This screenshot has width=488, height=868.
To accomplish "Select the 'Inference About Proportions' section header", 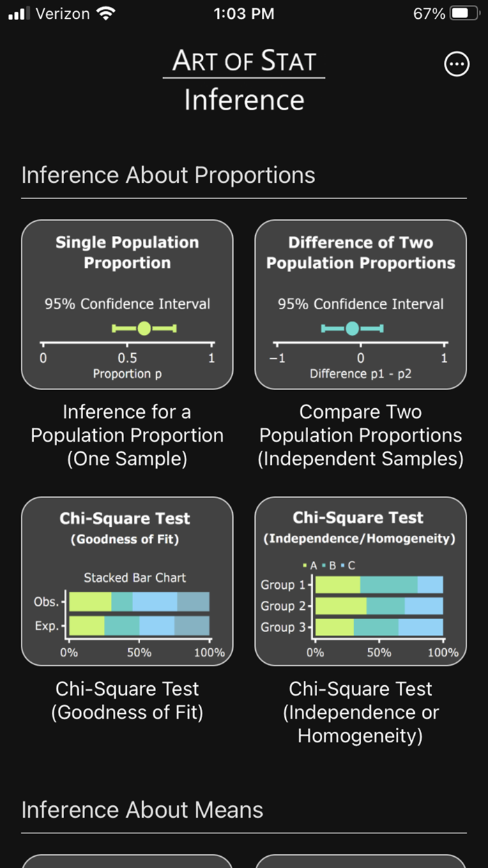I will pos(167,175).
